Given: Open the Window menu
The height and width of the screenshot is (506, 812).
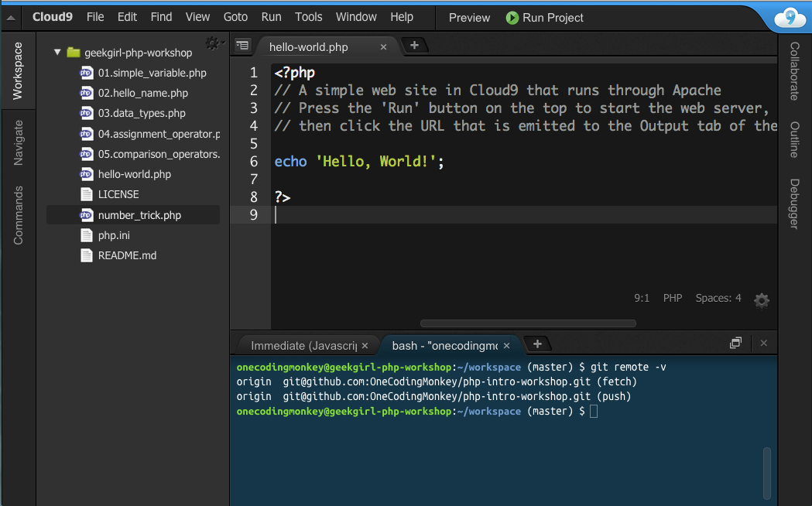Looking at the screenshot, I should coord(356,17).
